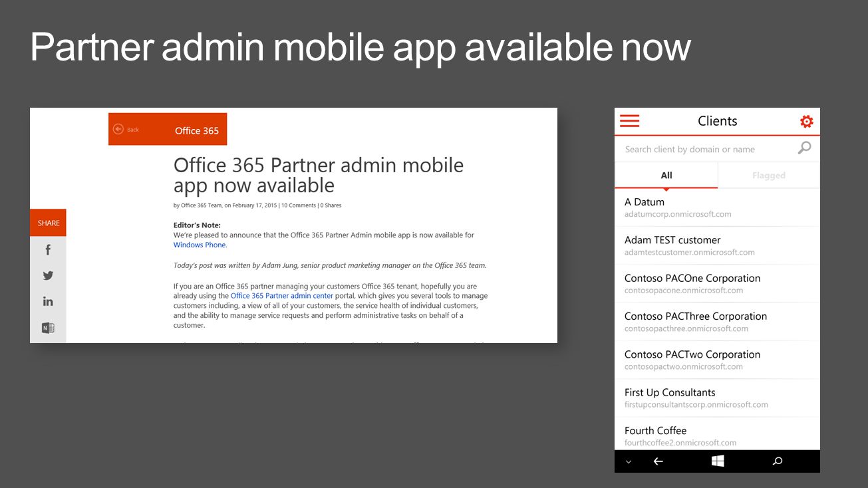Click the Clients title text
The width and height of the screenshot is (868, 488).
tap(717, 121)
